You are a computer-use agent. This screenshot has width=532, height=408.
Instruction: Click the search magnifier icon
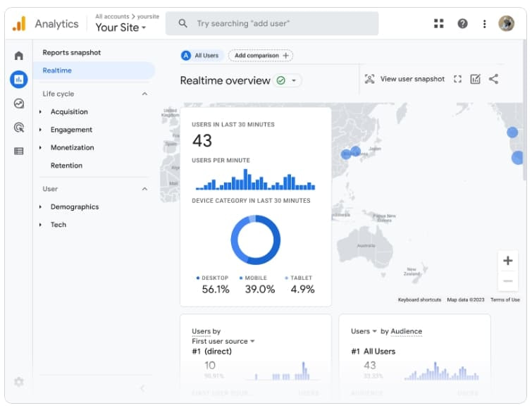point(183,23)
